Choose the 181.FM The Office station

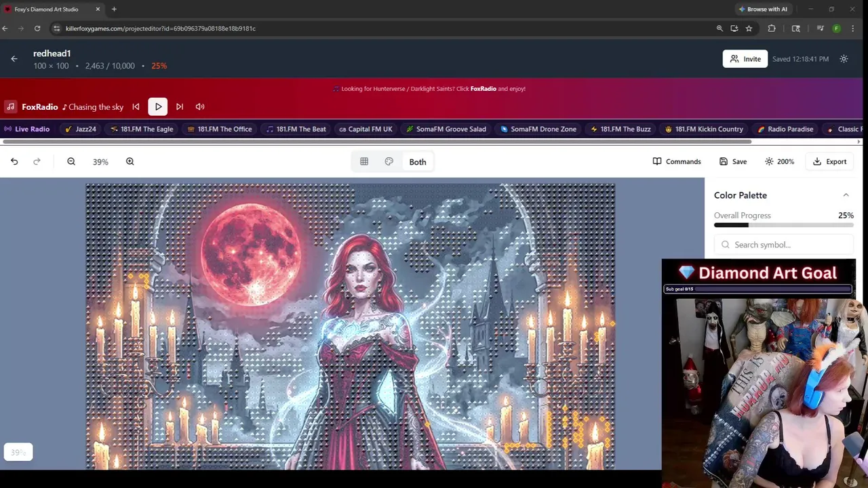[219, 129]
